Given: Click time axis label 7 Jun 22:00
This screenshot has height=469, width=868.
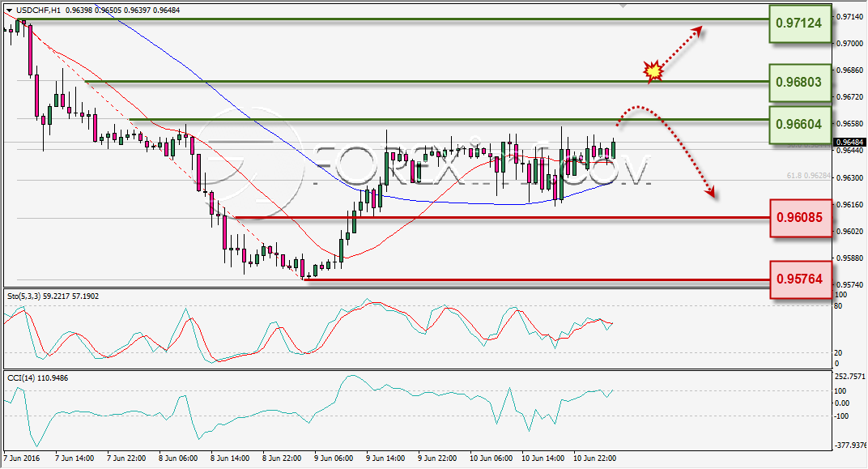Looking at the screenshot, I should 126,458.
